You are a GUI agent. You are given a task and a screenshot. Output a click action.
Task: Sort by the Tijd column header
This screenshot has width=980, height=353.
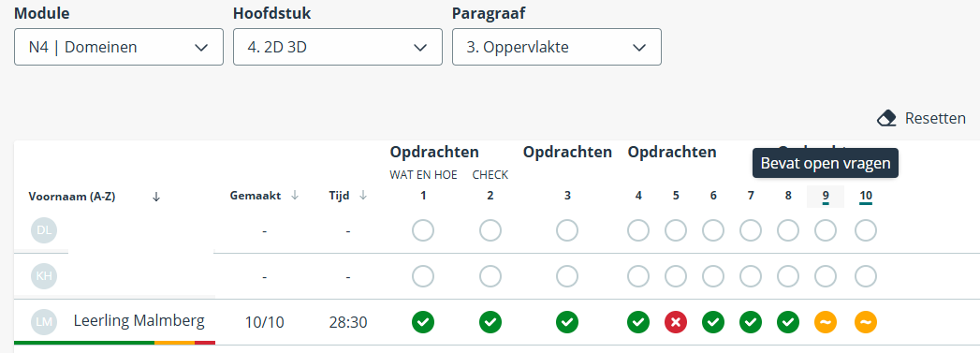pyautogui.click(x=348, y=196)
